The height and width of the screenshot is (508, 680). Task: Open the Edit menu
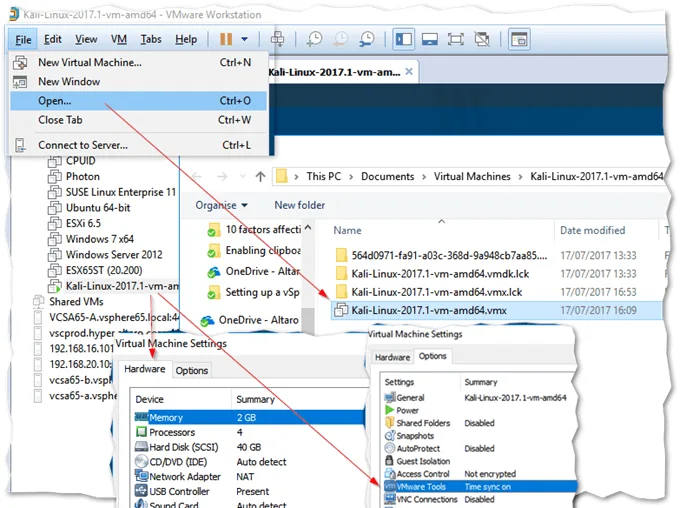52,39
